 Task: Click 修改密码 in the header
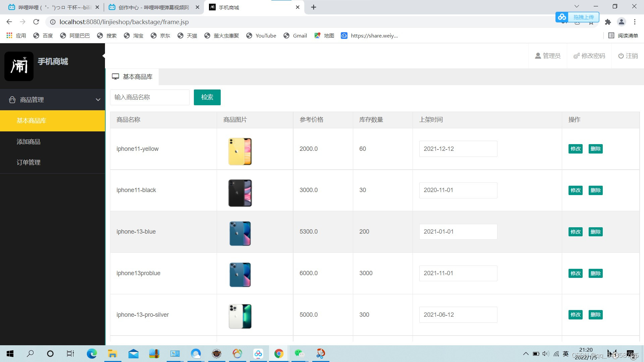pos(589,56)
